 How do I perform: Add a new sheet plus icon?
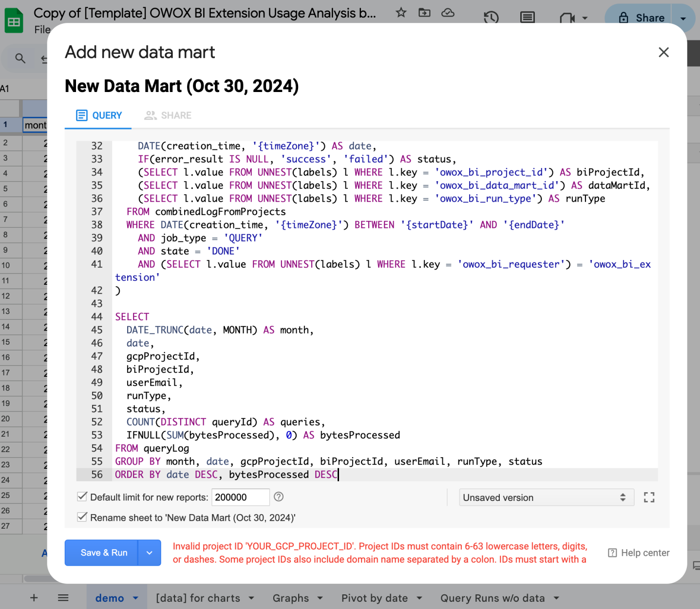[x=34, y=597]
